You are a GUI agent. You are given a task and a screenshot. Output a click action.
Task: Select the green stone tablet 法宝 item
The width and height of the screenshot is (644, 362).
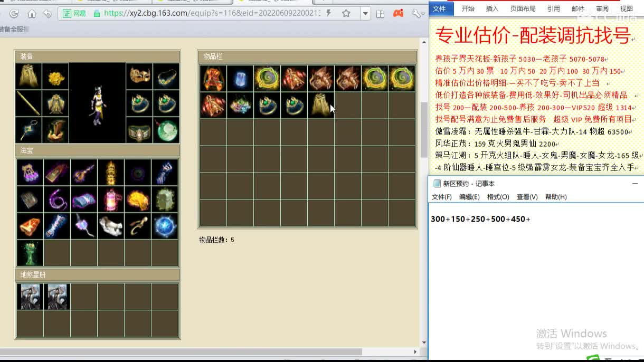click(x=165, y=199)
